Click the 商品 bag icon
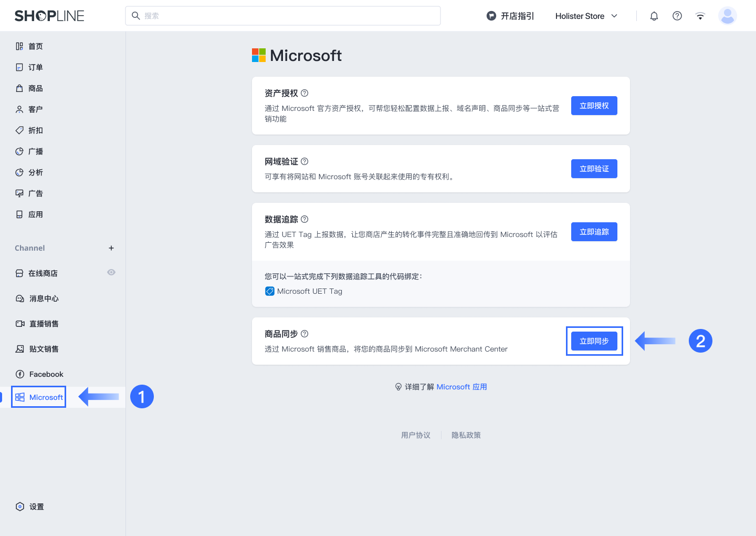 (19, 88)
